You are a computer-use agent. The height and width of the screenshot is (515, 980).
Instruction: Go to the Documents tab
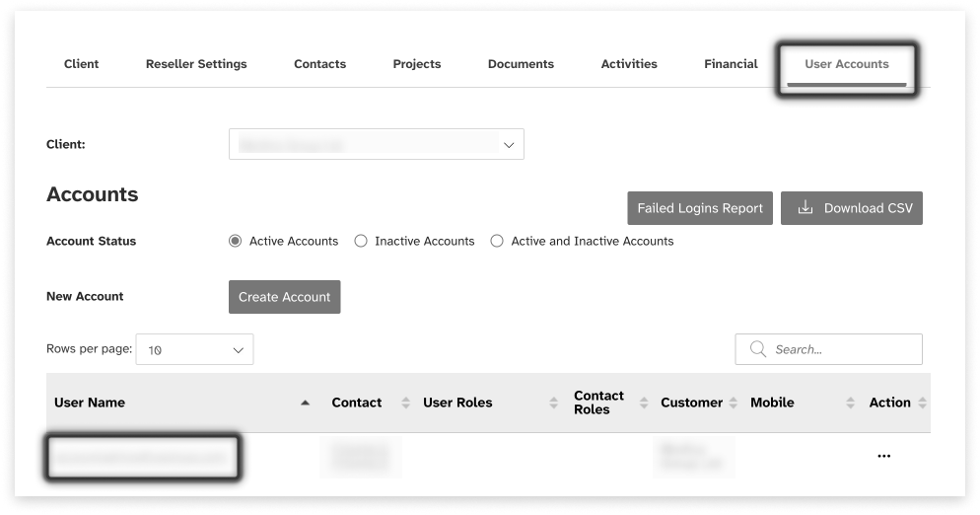[x=521, y=64]
